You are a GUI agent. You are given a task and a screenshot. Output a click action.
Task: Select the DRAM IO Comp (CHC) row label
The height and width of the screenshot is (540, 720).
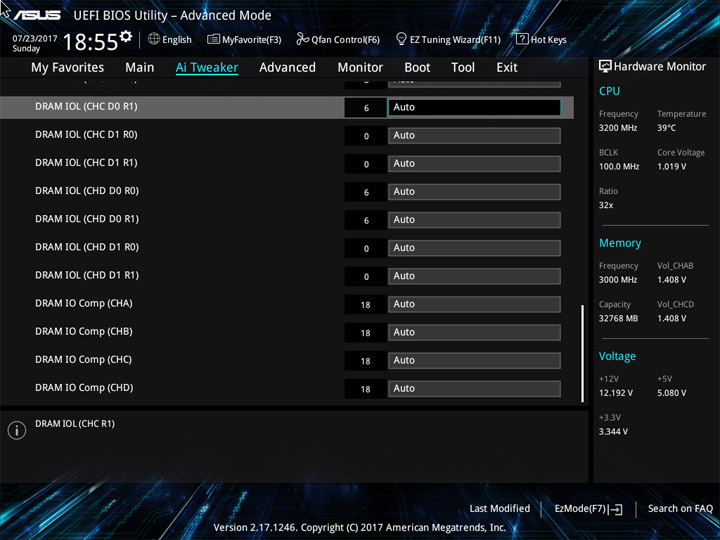pos(84,360)
